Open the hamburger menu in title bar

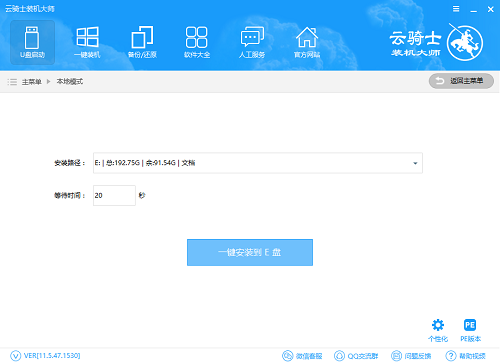point(456,9)
